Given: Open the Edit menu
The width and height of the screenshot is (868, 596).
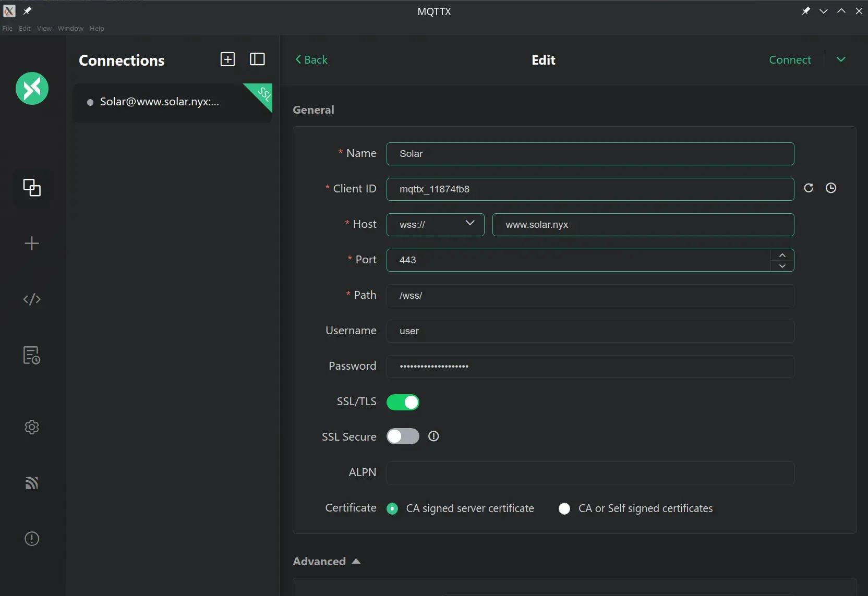Looking at the screenshot, I should coord(25,28).
